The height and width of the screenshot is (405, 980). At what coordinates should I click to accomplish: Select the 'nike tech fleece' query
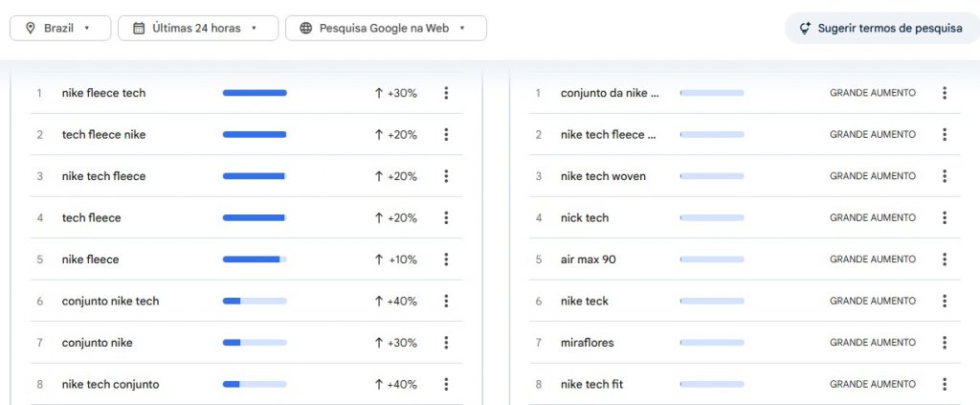(103, 176)
